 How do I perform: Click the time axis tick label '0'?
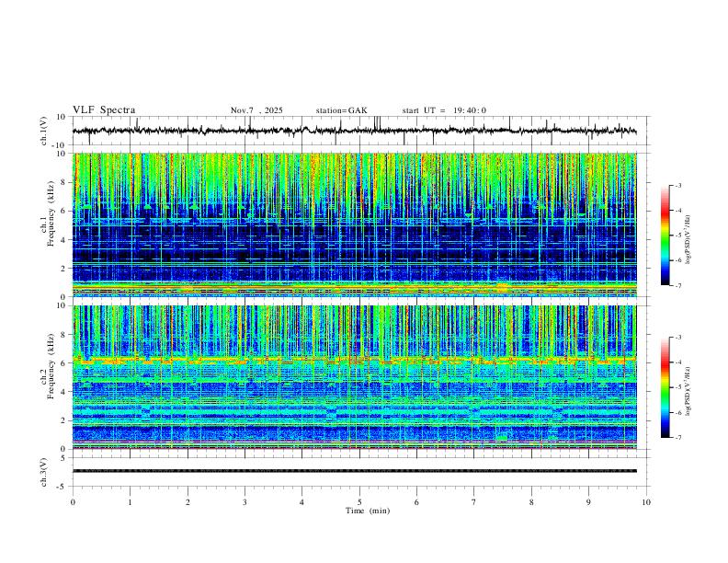(x=73, y=502)
